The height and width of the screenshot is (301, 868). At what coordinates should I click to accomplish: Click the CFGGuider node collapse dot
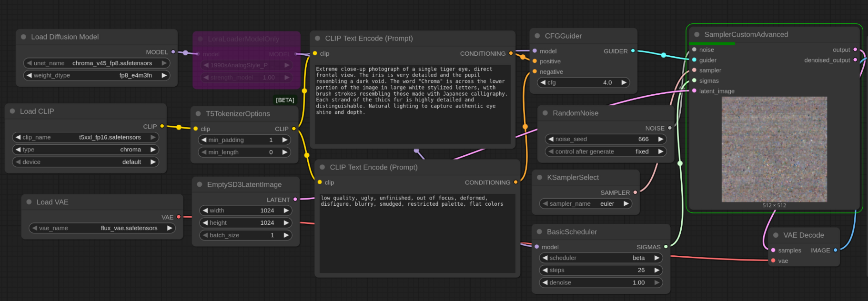click(x=537, y=36)
